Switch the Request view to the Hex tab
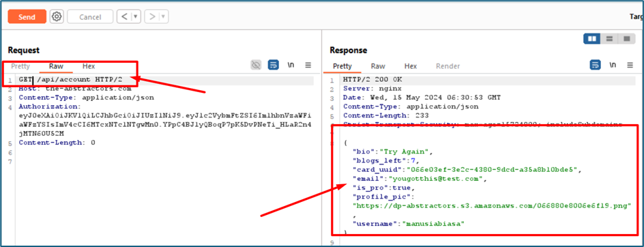Image resolution: width=644 pixels, height=247 pixels. pos(89,66)
